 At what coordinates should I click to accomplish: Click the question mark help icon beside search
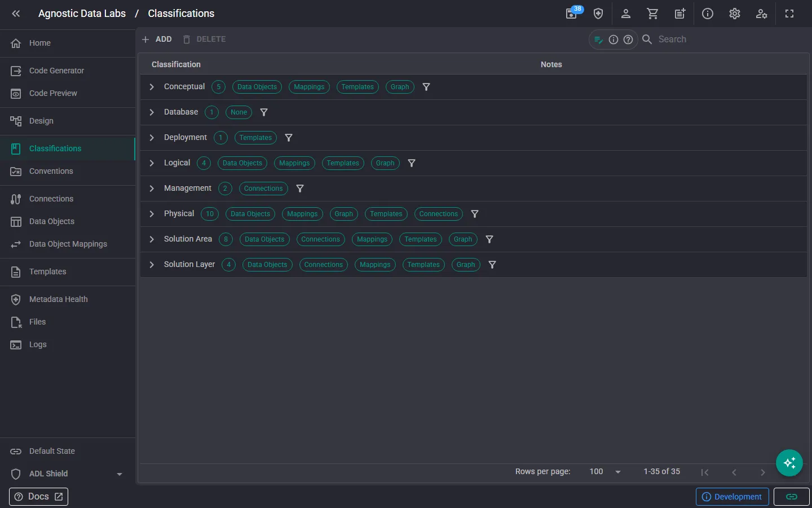click(x=628, y=40)
